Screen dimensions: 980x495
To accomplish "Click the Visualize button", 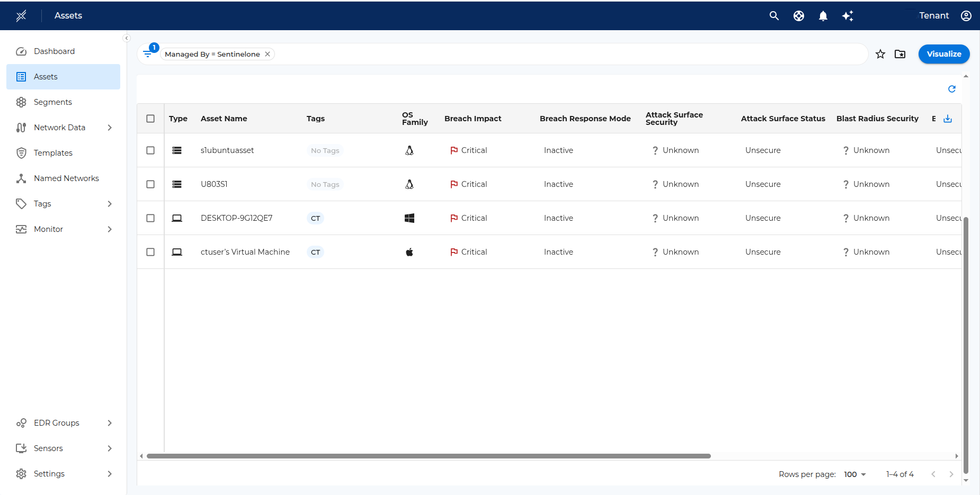I will 943,54.
